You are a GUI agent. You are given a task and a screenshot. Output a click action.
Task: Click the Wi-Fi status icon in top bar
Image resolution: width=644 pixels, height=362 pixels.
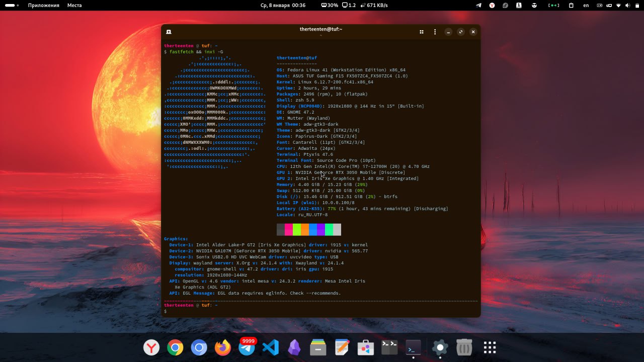click(x=618, y=5)
